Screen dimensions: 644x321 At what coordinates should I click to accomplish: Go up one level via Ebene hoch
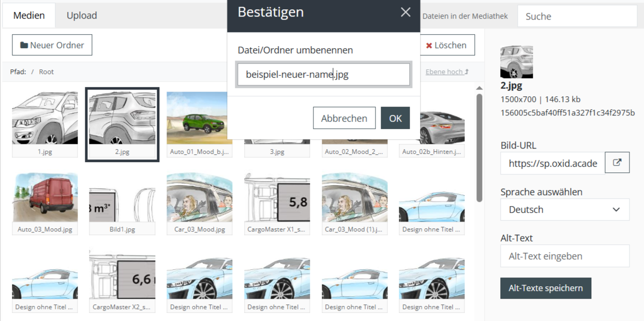[x=447, y=72]
